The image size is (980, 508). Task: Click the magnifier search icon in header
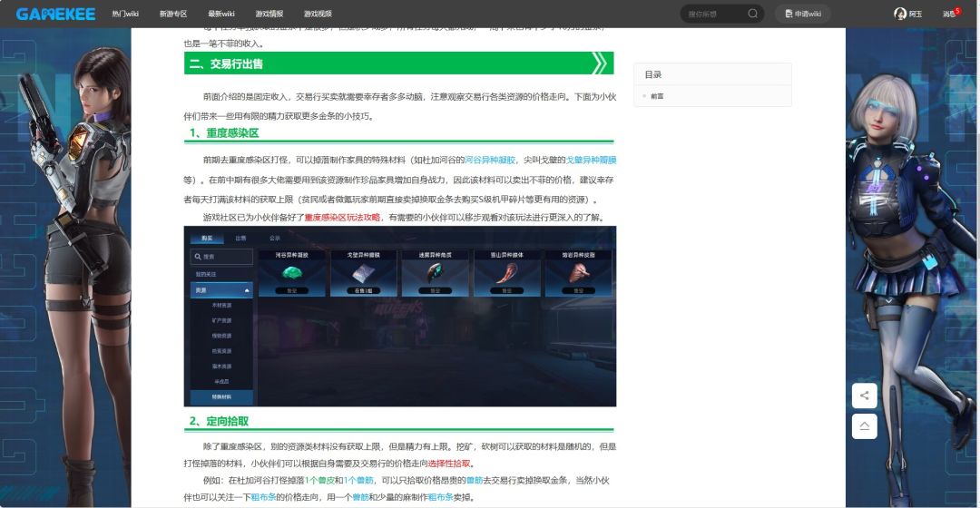pos(752,13)
